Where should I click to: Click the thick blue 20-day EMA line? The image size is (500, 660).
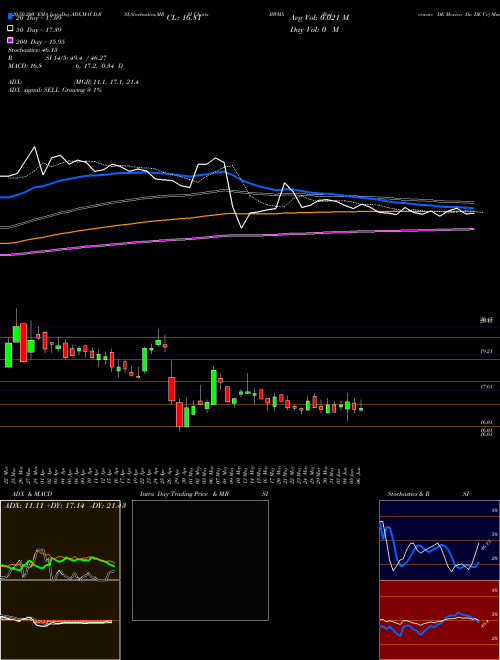coord(236,177)
